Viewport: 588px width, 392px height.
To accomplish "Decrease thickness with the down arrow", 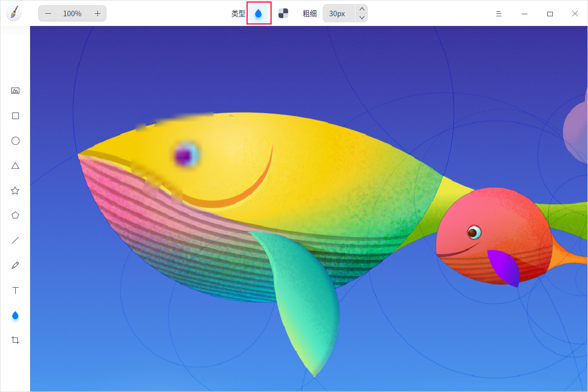I will [362, 18].
